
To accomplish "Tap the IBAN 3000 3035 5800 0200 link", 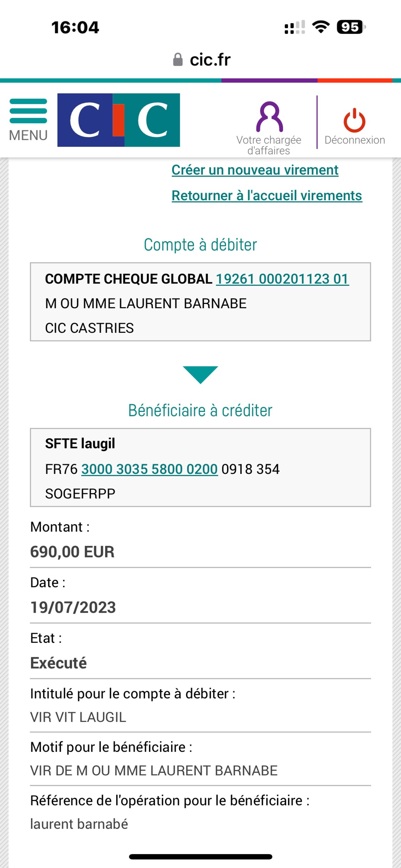I will point(149,469).
